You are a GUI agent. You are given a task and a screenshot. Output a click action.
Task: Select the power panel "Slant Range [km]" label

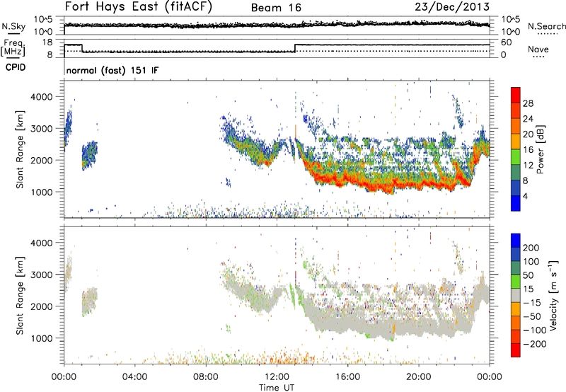click(21, 149)
